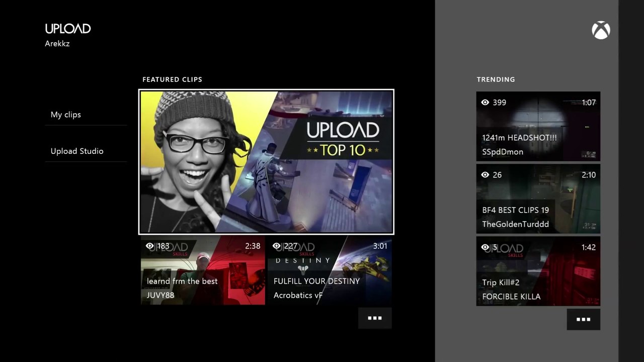Show more featured clips via ellipsis button
Viewport: 644px width, 362px height.
(375, 318)
